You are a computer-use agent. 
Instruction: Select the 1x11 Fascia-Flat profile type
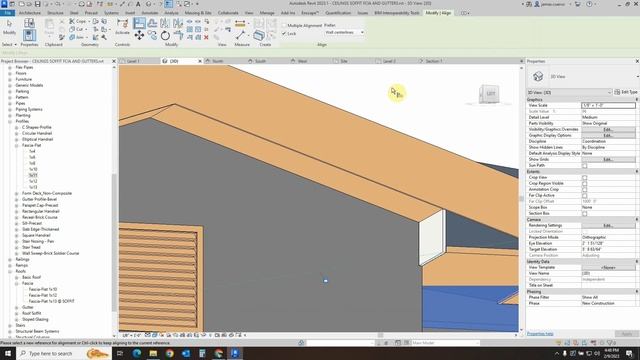click(x=33, y=175)
